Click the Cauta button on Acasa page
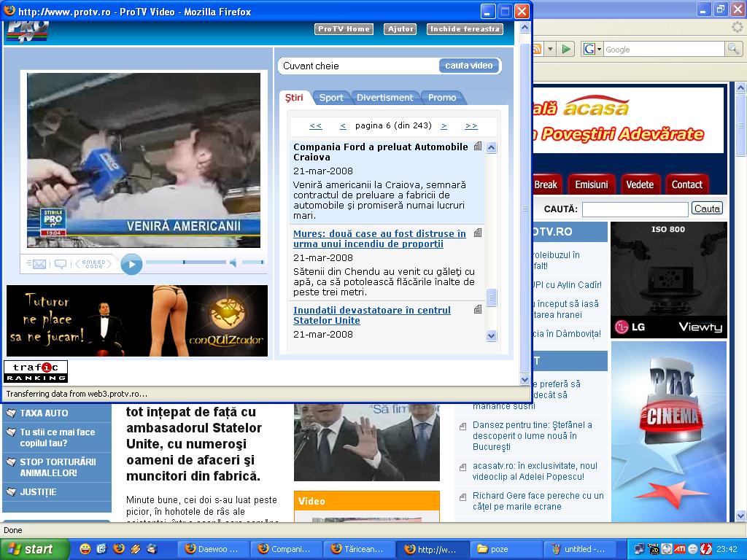Image resolution: width=747 pixels, height=560 pixels. click(707, 209)
